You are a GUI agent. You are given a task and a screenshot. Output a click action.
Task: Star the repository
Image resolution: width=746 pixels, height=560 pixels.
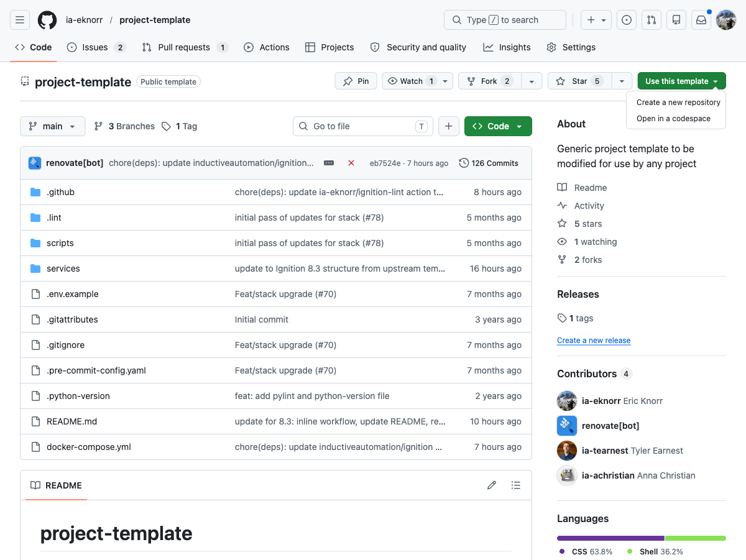coord(579,81)
